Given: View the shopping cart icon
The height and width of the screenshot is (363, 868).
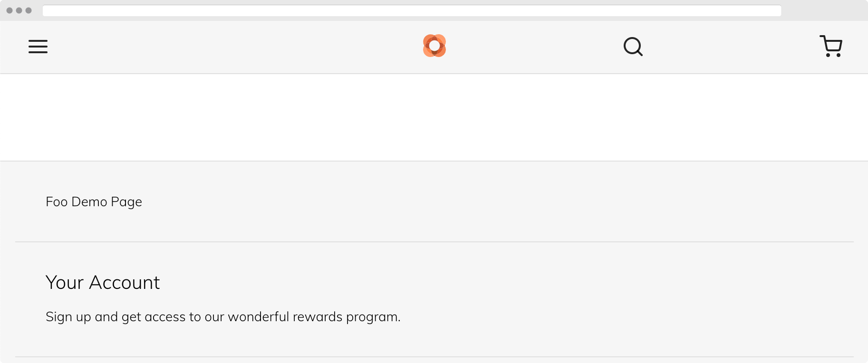Looking at the screenshot, I should point(831,46).
